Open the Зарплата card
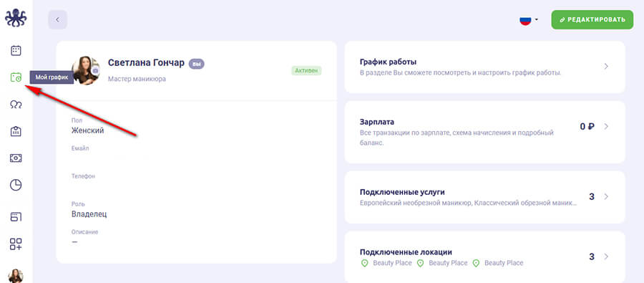 [x=484, y=132]
